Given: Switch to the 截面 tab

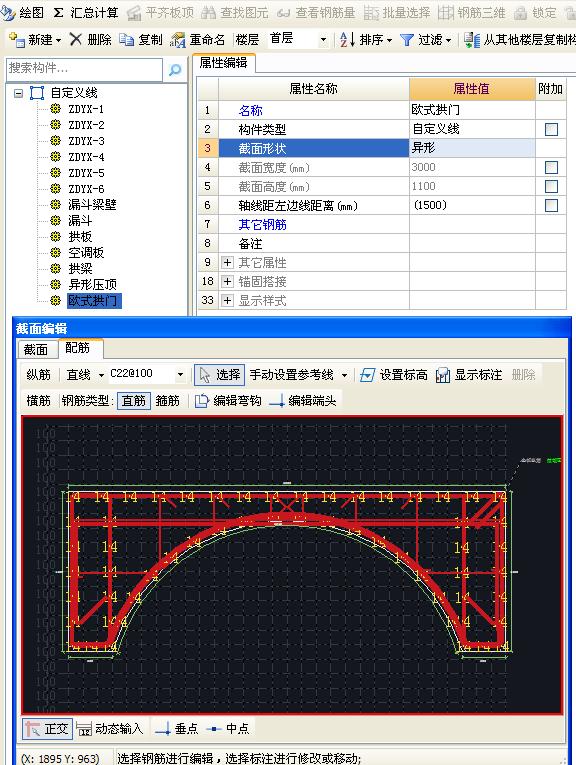Looking at the screenshot, I should 36,349.
